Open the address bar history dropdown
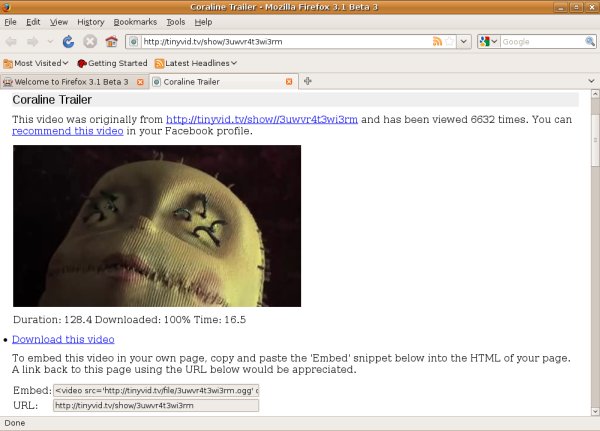Viewport: 600px width, 431px height. click(464, 41)
